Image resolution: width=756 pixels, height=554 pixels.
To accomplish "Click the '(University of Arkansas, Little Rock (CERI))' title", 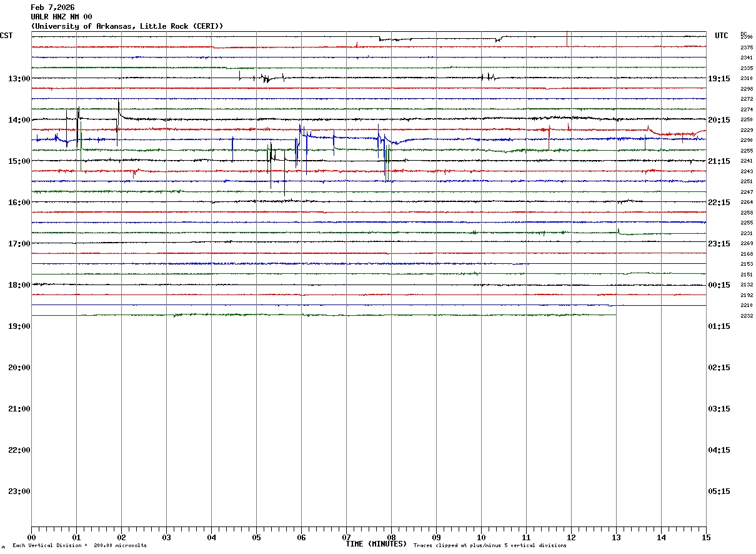I will [127, 26].
